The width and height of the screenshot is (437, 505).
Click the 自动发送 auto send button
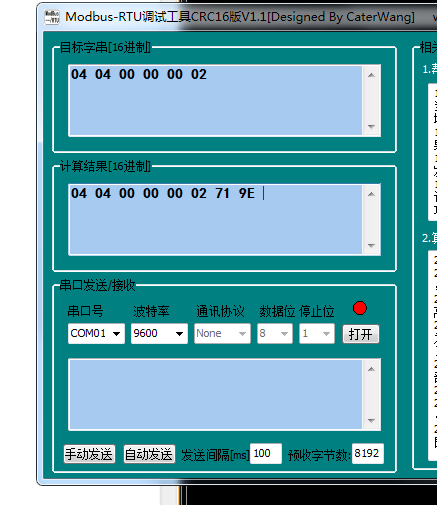pyautogui.click(x=149, y=454)
